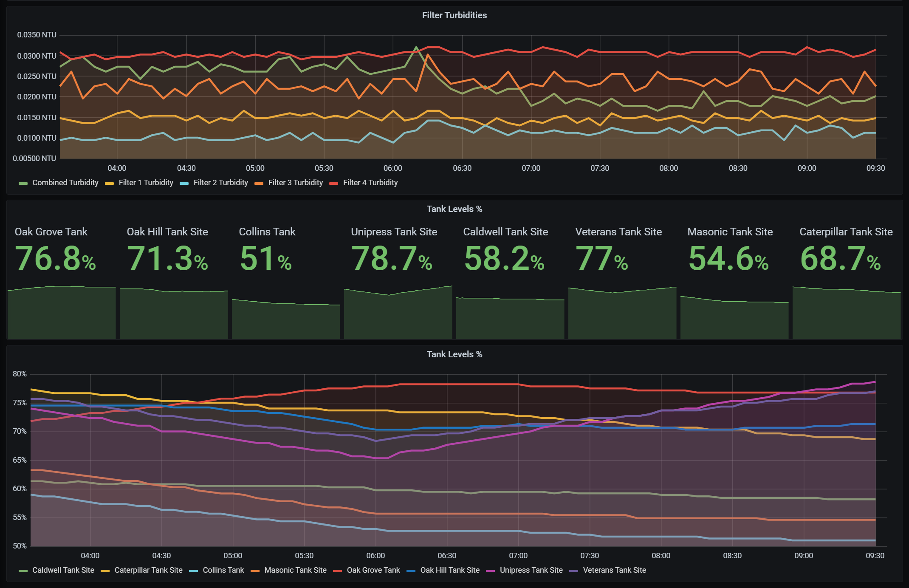This screenshot has height=588, width=909.
Task: Toggle Combined Turbidity series in legend
Action: (x=65, y=183)
